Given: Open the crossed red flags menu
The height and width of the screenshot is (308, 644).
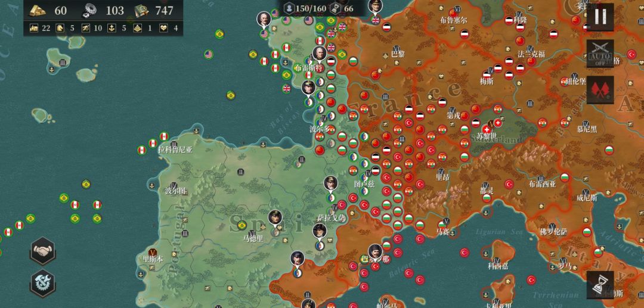Looking at the screenshot, I should [600, 89].
